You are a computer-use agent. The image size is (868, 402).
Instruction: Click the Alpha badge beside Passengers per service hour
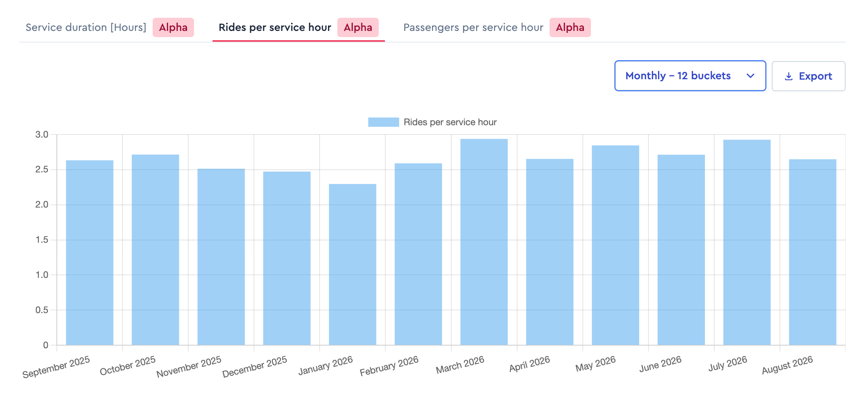[570, 27]
